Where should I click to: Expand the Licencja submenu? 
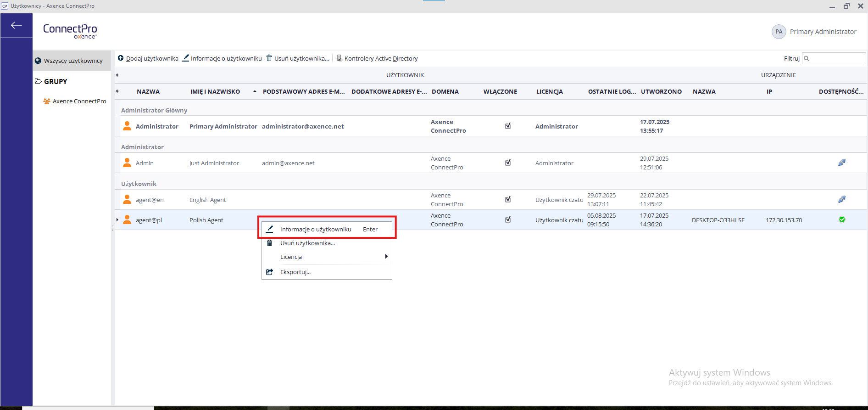[x=327, y=257]
